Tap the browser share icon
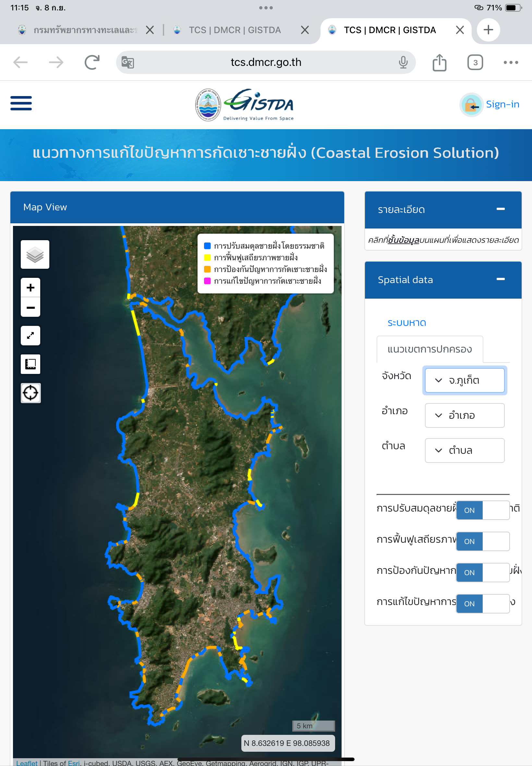 pos(439,62)
